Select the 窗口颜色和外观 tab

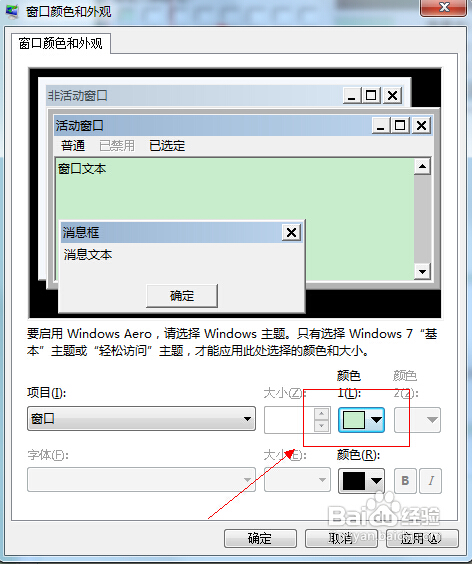coord(61,43)
